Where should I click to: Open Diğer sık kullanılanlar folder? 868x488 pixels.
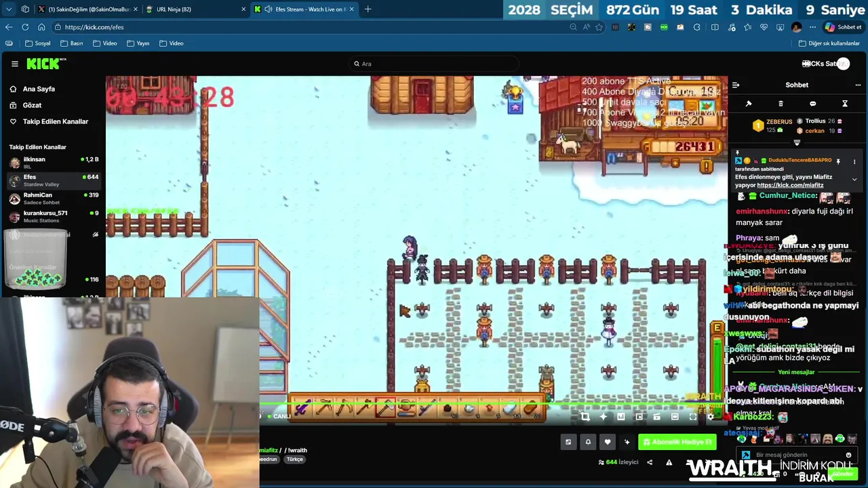pos(829,43)
